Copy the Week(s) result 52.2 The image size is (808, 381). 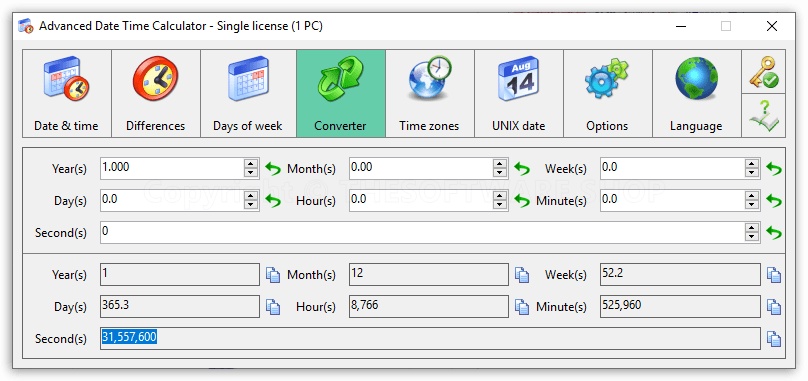point(773,275)
